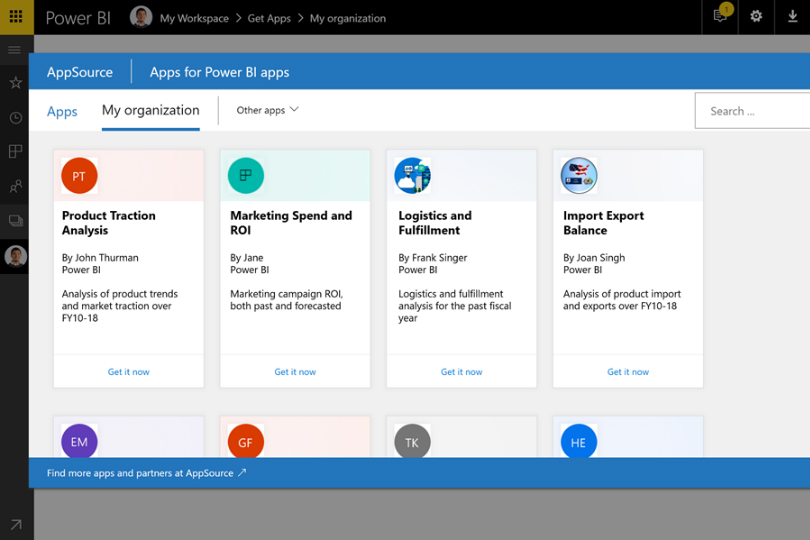Viewport: 810px width, 540px height.
Task: Click the PT Product Traction icon
Action: [79, 176]
